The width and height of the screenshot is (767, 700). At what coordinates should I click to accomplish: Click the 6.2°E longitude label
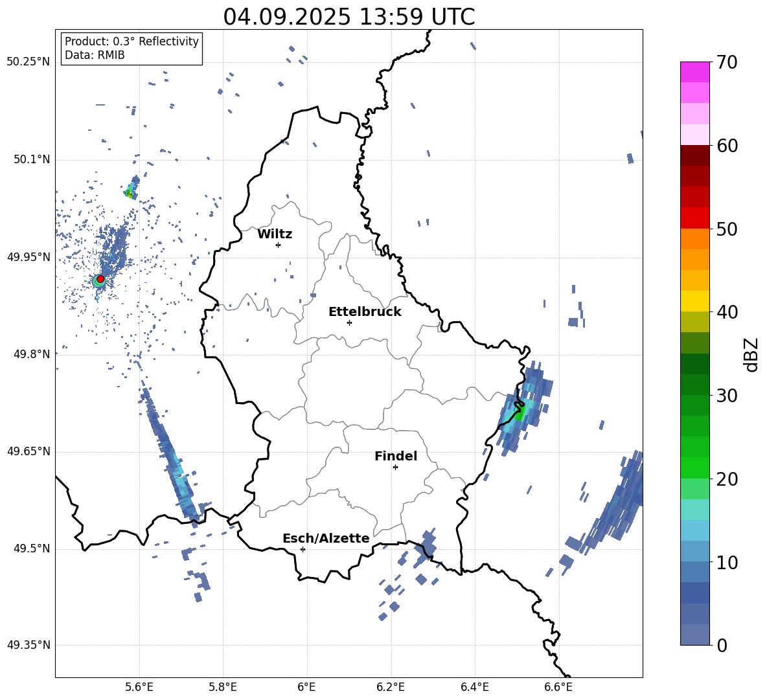(391, 687)
